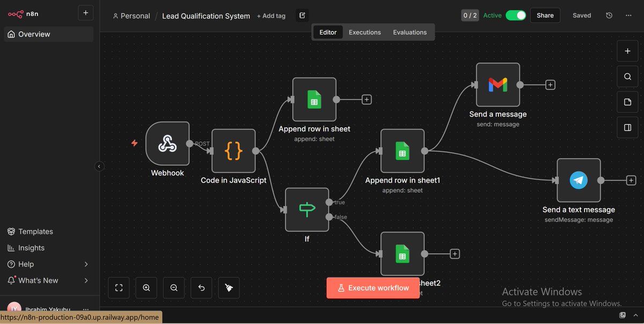Click the Webhook node label

(167, 173)
